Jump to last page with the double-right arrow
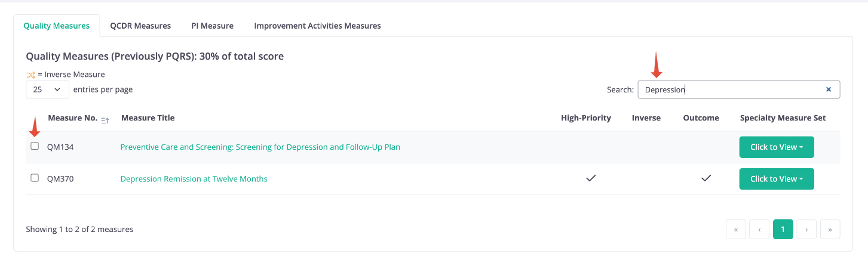The image size is (868, 263). click(x=830, y=229)
